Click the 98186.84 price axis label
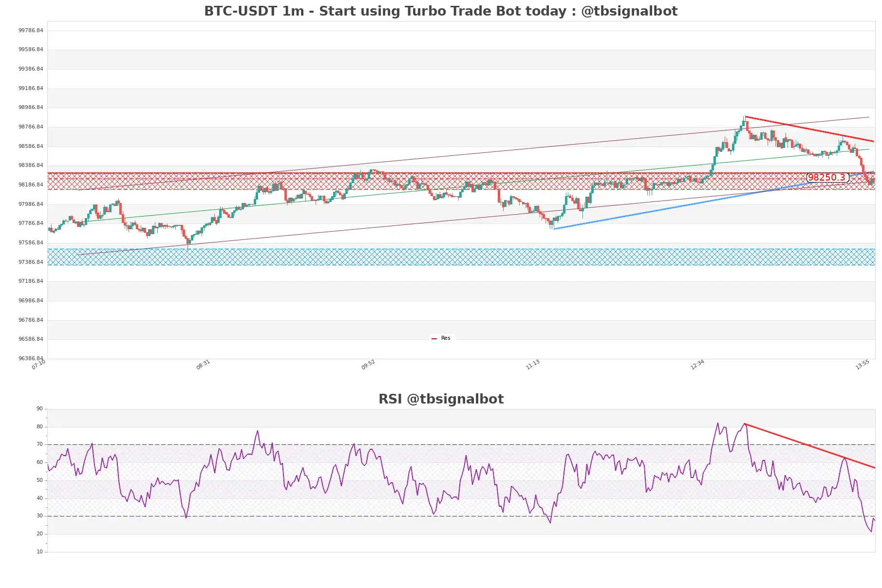Image resolution: width=882 pixels, height=588 pixels. point(31,185)
